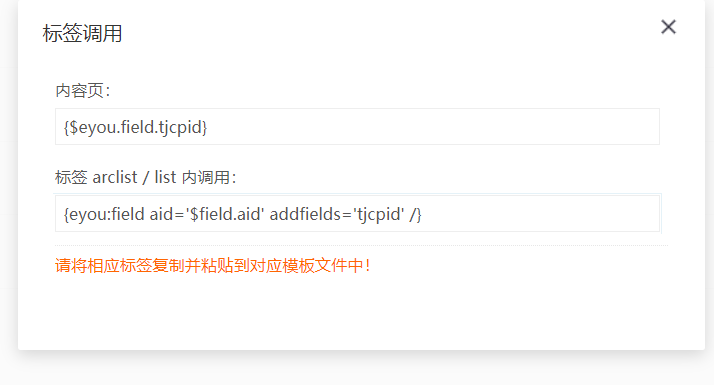Click empty space after text in 内容页 field
This screenshot has width=714, height=385.
click(x=433, y=127)
